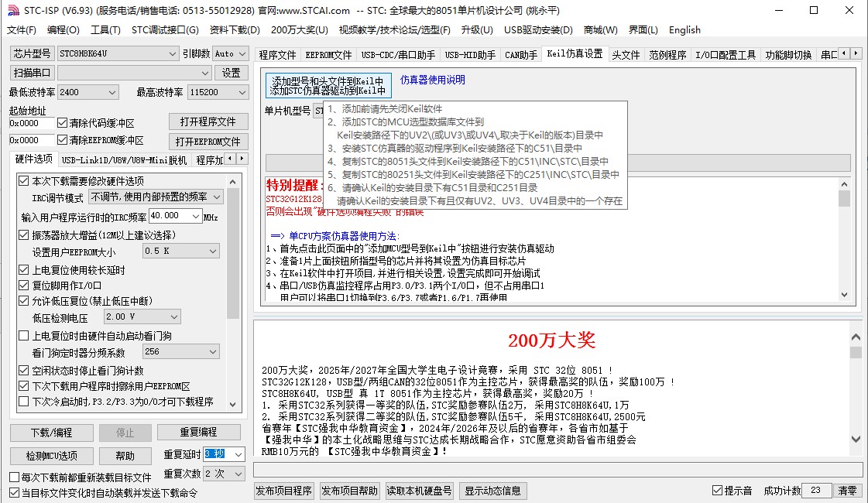
Task: Click the 打开EEPROM文件 button
Action: (x=208, y=142)
